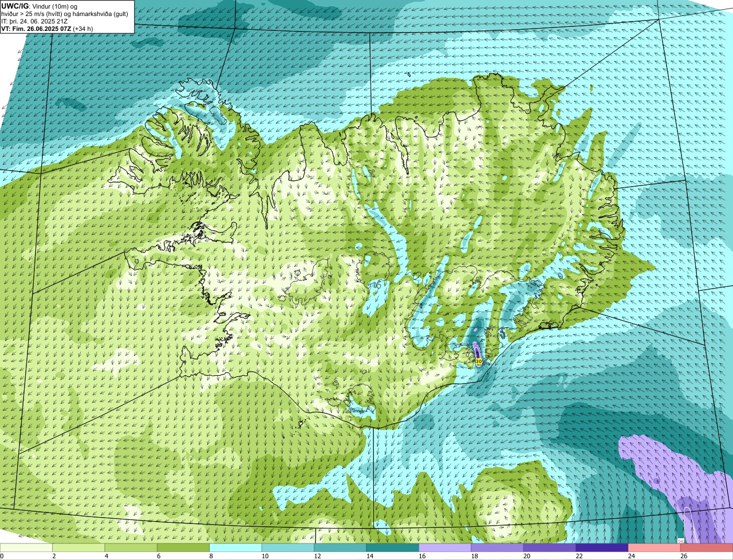The width and height of the screenshot is (733, 560).
Task: Pick the 8–10 m/s pale cyan swatch
Action: click(x=235, y=548)
